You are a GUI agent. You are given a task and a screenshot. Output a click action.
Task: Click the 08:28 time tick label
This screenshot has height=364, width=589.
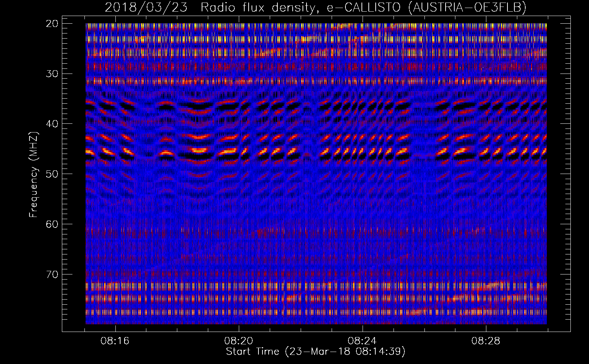coord(486,341)
